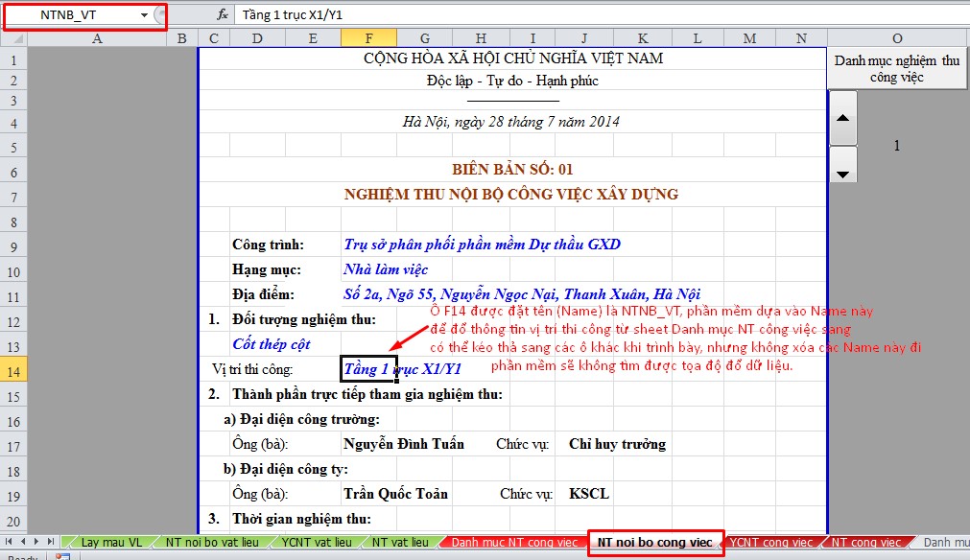Select the YCNT cong viec sheet tab
970x560 pixels.
pos(770,543)
